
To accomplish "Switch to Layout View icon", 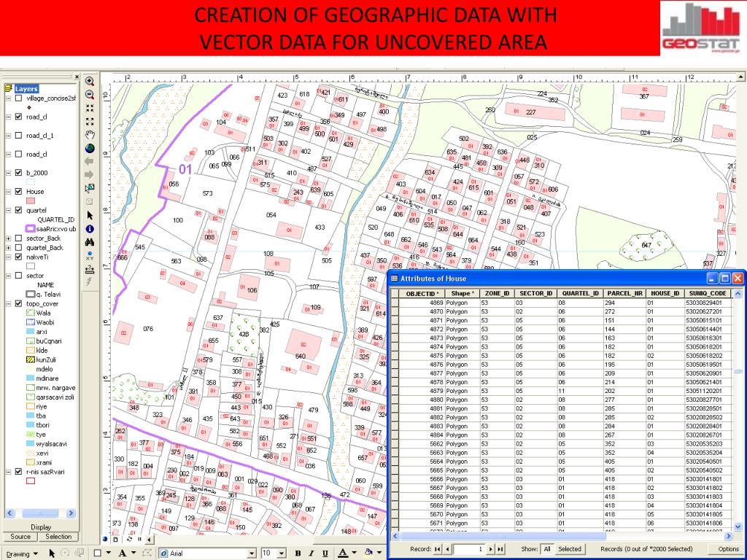I will click(x=116, y=540).
